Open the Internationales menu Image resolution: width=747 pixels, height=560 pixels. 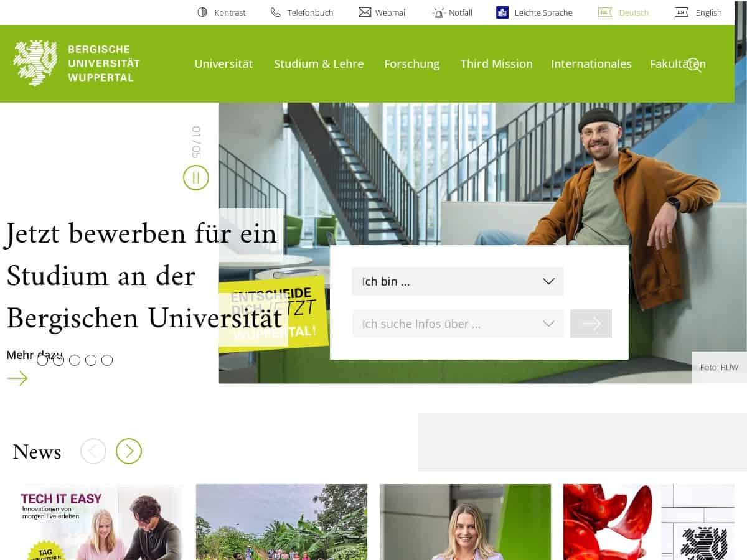coord(591,63)
